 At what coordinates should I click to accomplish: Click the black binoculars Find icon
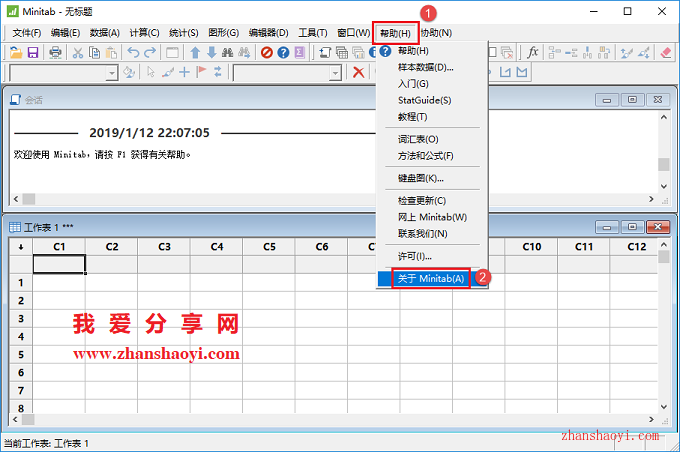tap(227, 52)
